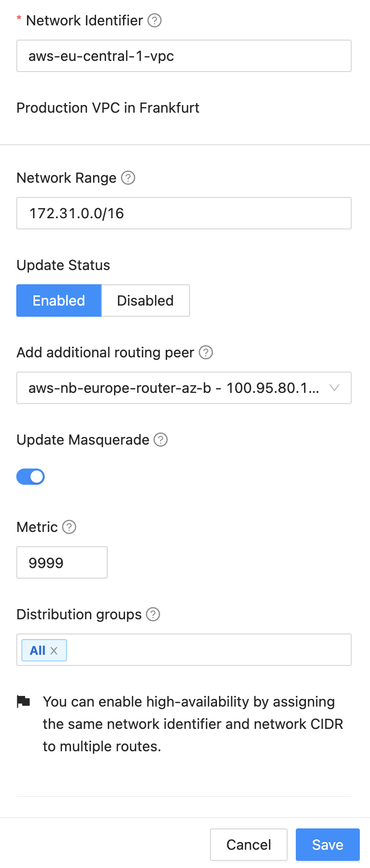Click the Metric help icon
Screen dimensions: 370x868
click(x=69, y=527)
